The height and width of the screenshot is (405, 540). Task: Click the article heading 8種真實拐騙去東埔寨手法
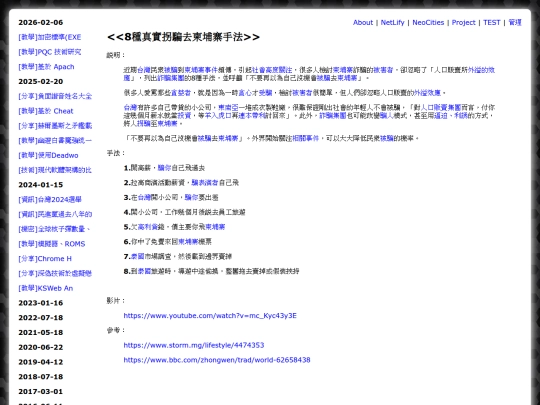tap(183, 37)
